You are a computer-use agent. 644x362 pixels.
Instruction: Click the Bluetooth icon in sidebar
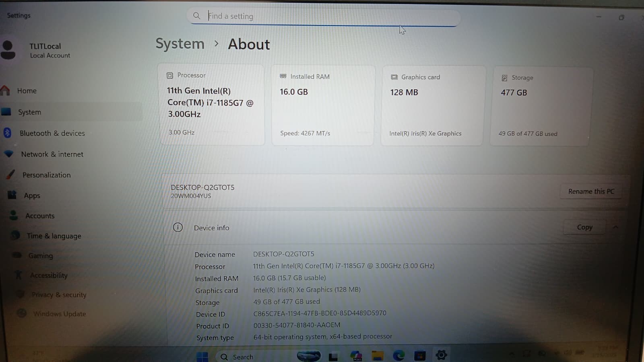click(7, 132)
